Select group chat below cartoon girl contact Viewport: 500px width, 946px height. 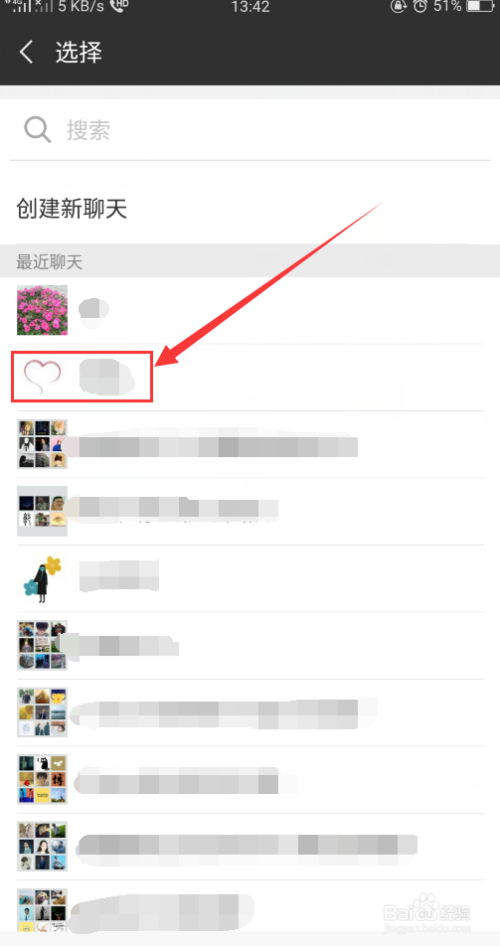pyautogui.click(x=250, y=646)
